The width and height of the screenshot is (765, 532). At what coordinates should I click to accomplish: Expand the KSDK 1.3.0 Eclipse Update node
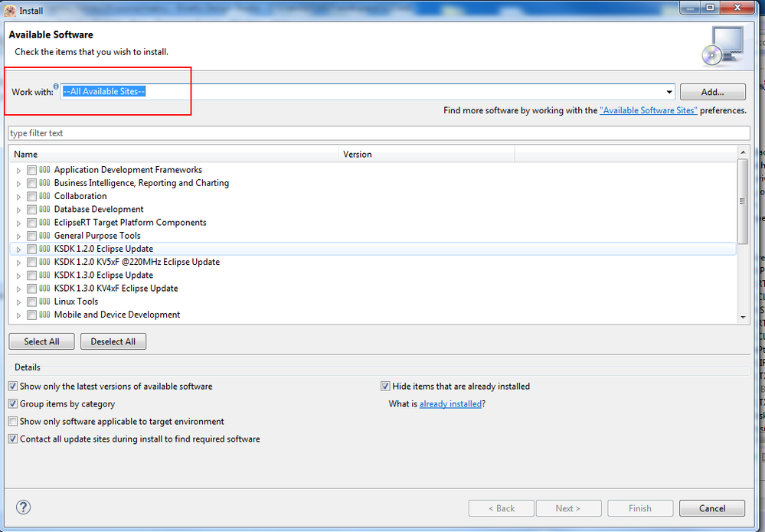coord(18,276)
